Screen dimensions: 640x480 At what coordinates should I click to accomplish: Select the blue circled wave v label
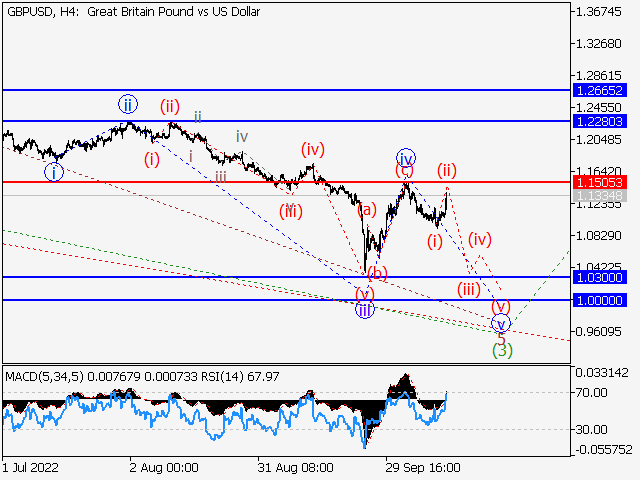pyautogui.click(x=500, y=323)
